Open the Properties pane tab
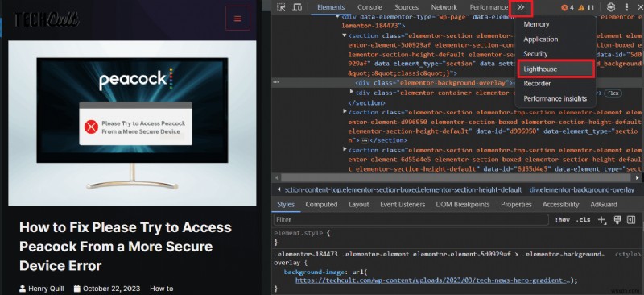The height and width of the screenshot is (295, 644). [x=516, y=205]
